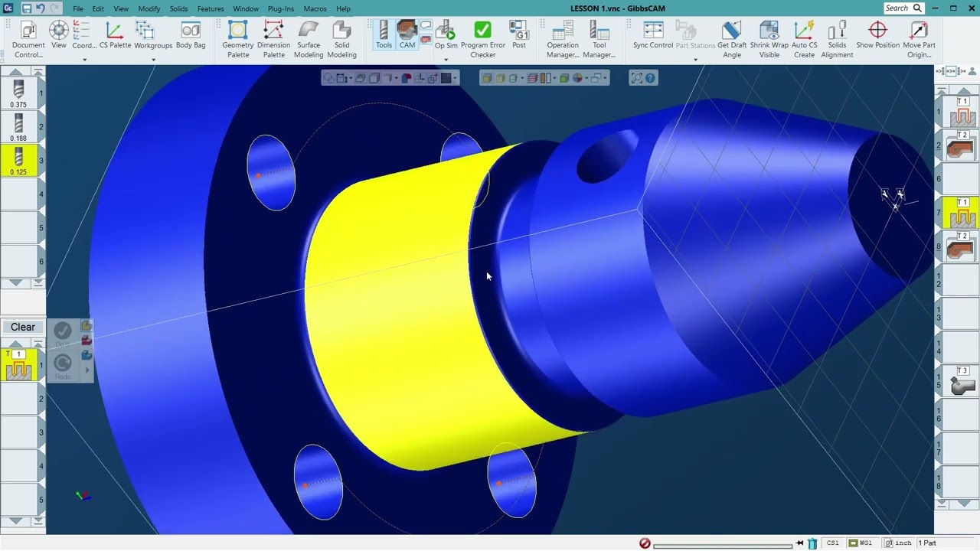Open the Post processor dialog
This screenshot has height=551, width=980.
pyautogui.click(x=519, y=36)
